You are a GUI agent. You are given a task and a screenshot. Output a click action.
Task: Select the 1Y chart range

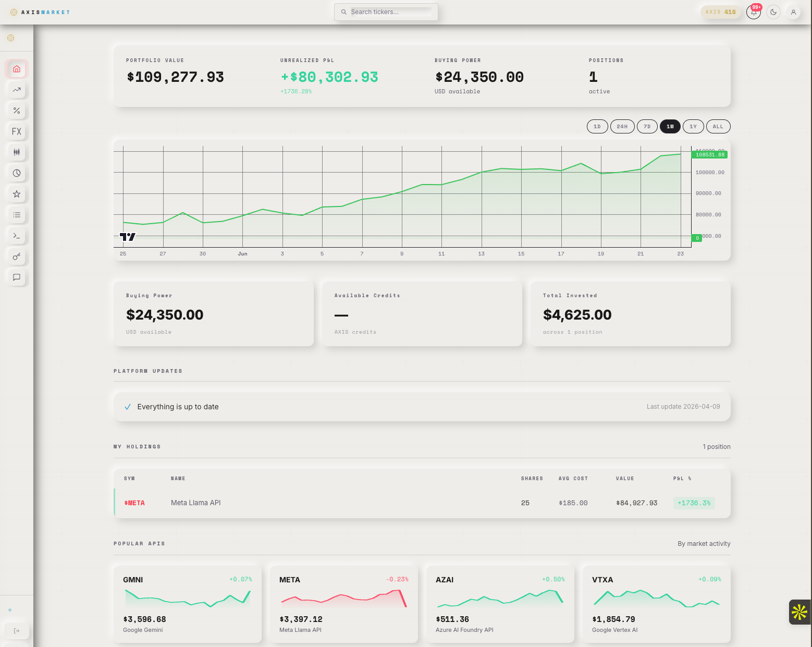pyautogui.click(x=693, y=127)
